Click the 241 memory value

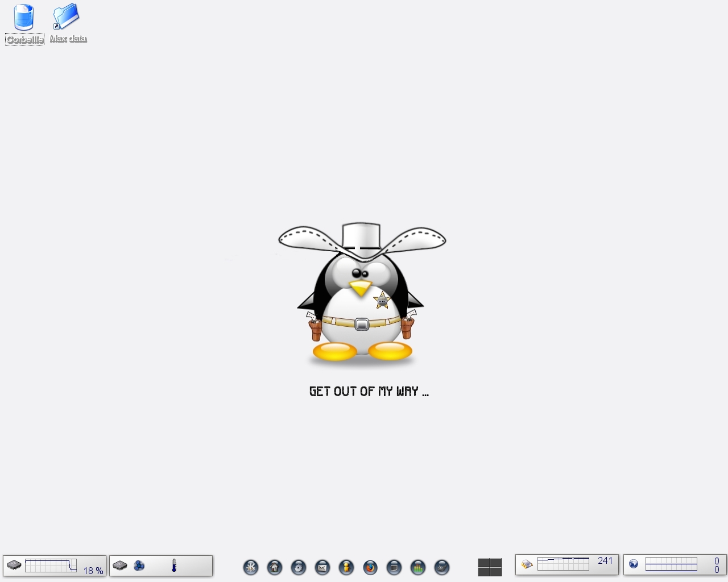(x=605, y=561)
